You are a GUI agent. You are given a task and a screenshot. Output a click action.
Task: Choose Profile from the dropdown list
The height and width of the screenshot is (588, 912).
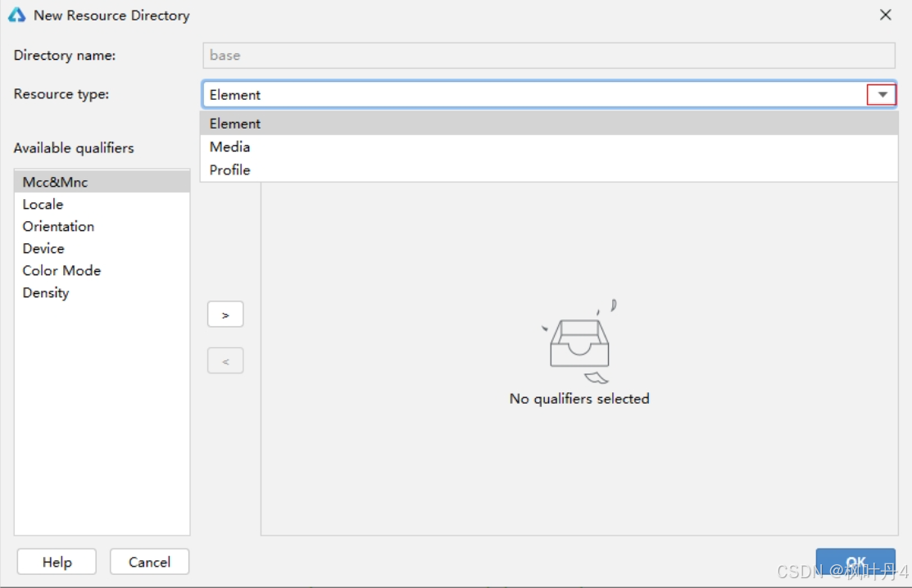pos(549,170)
